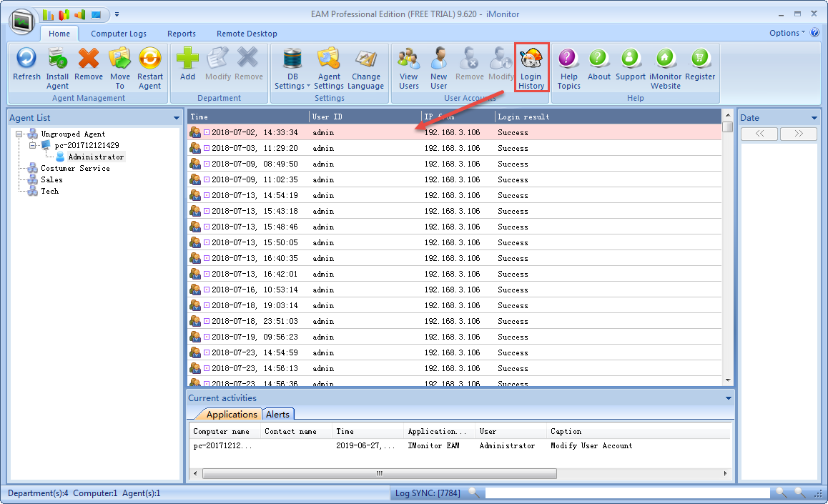Image resolution: width=828 pixels, height=504 pixels.
Task: Click the Current activities horizontal scrollbar
Action: pyautogui.click(x=379, y=473)
